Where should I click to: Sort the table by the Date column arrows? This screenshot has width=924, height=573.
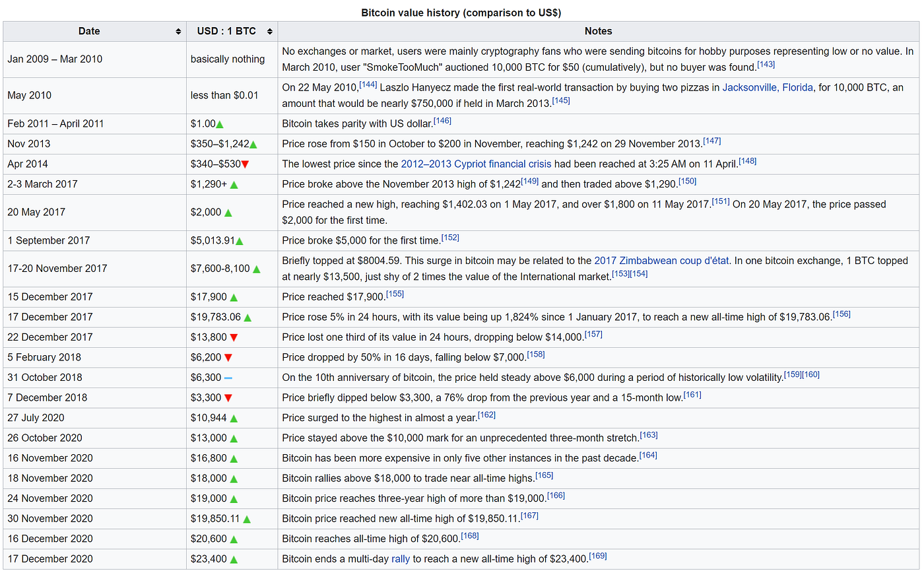click(x=178, y=32)
